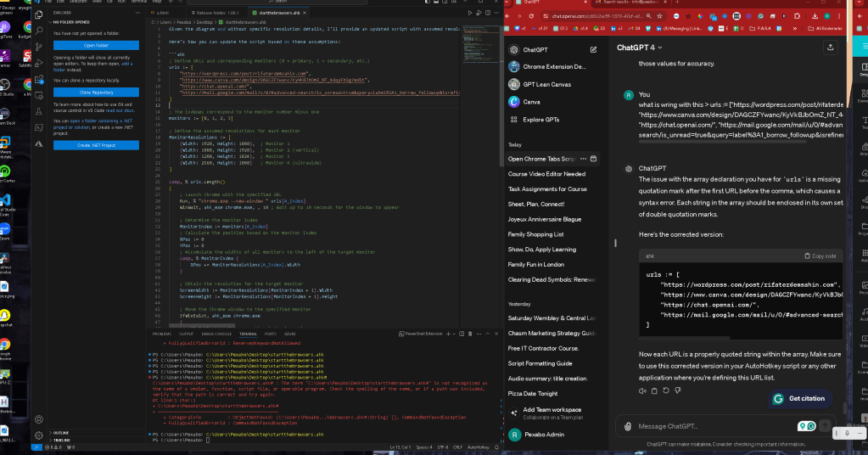Open the Manage gear in VS Code
The height and width of the screenshot is (455, 868).
39,435
